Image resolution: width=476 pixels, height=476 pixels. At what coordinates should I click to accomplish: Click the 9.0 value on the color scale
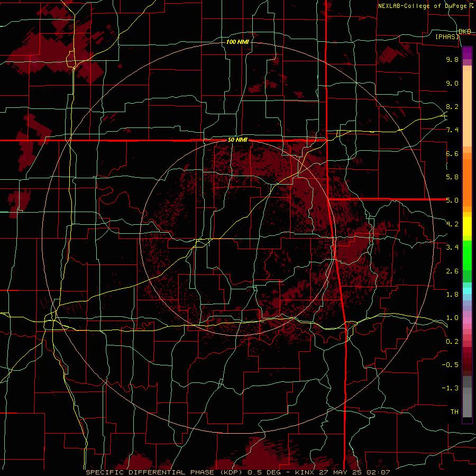(452, 83)
